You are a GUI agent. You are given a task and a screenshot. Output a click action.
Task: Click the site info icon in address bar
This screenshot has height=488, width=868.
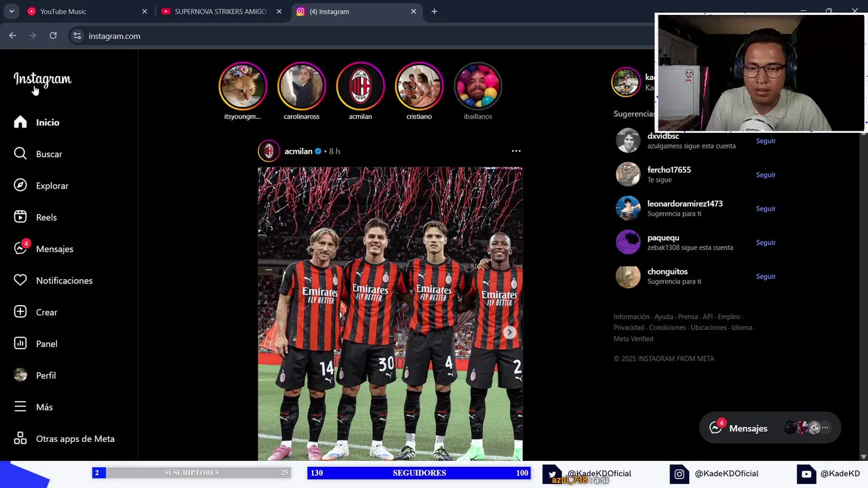click(77, 36)
